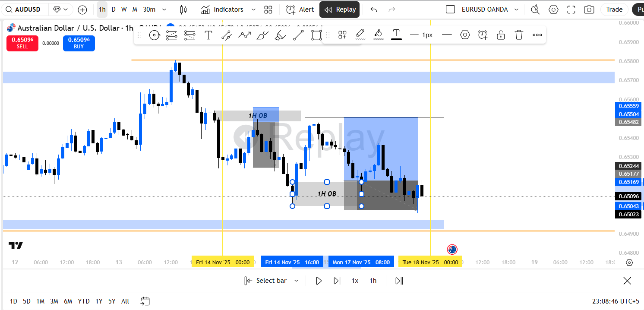The width and height of the screenshot is (644, 310).
Task: Open the Indicators dialog
Action: (x=222, y=9)
